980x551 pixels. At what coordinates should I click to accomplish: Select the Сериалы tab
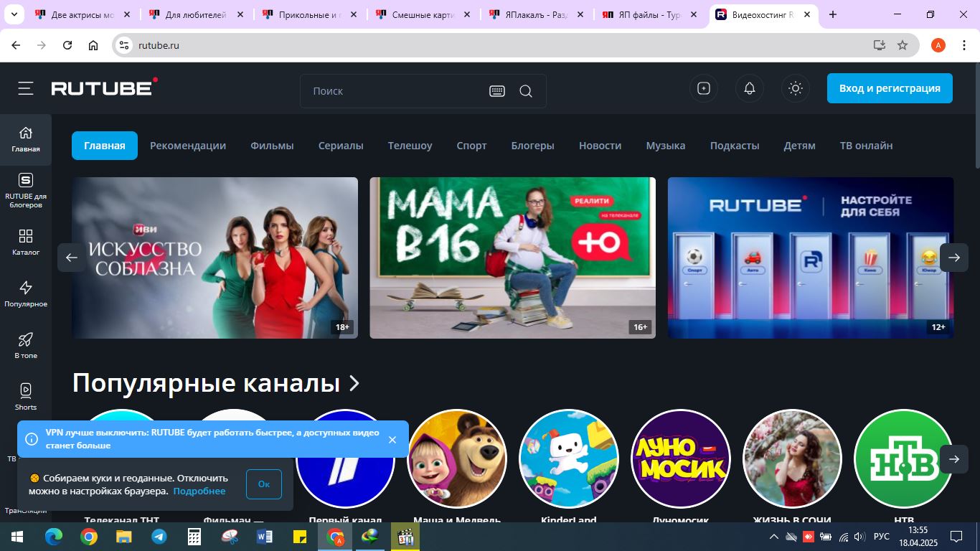[x=341, y=146]
